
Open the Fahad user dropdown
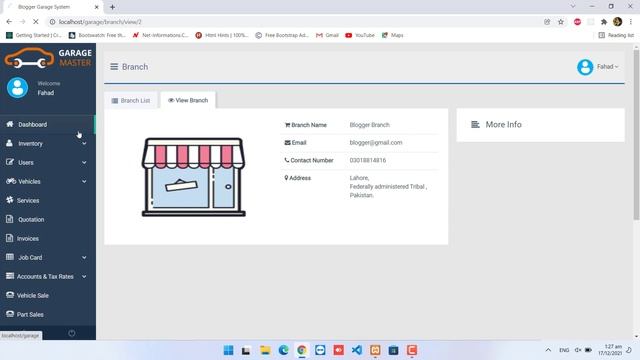[x=608, y=67]
